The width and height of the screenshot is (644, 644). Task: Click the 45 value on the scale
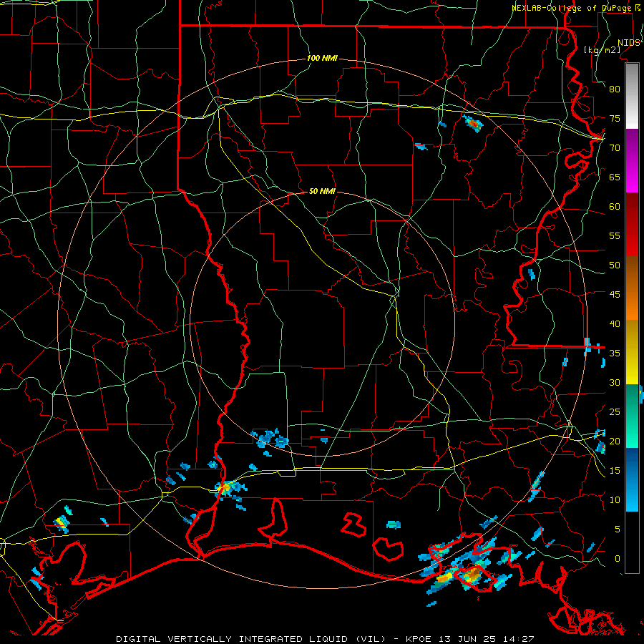coord(615,295)
